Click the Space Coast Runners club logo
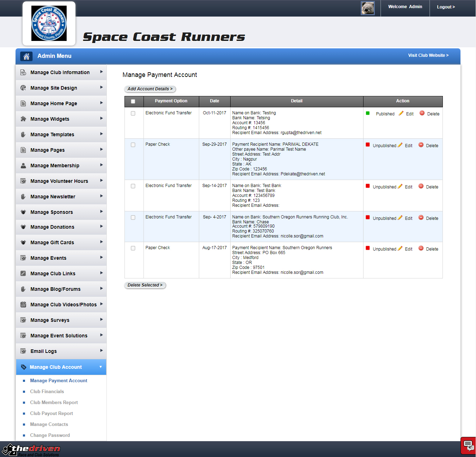476x457 pixels. pos(49,23)
